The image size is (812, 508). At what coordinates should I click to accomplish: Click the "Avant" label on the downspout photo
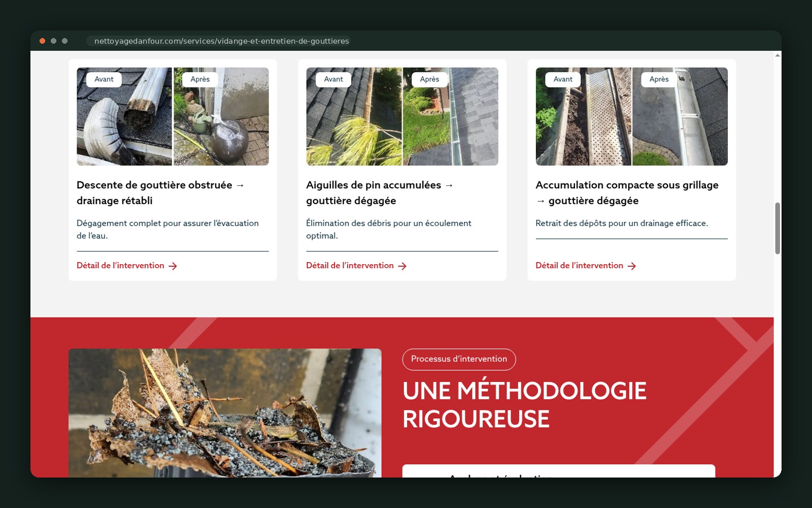(x=104, y=79)
